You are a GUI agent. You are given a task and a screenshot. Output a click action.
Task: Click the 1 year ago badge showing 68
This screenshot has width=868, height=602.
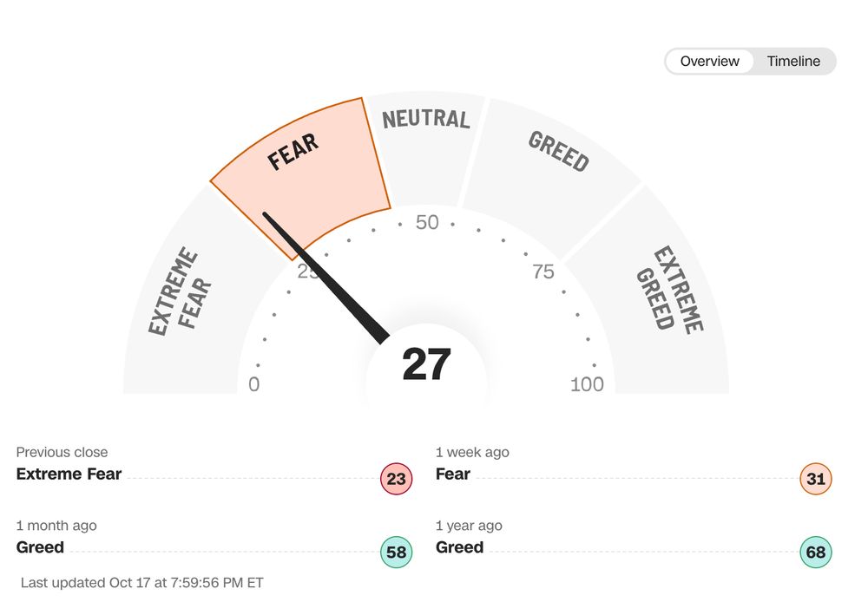[815, 553]
